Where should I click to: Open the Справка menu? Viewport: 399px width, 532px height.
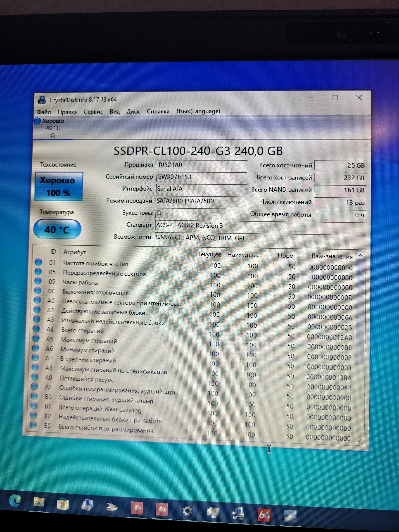point(158,111)
